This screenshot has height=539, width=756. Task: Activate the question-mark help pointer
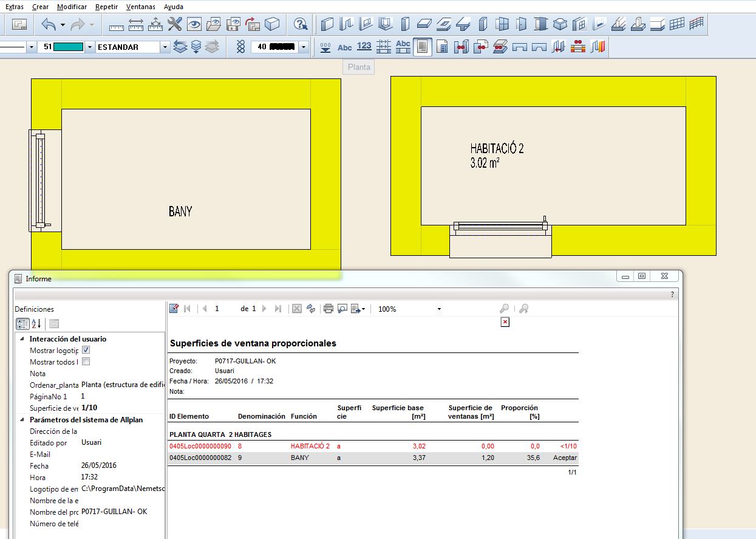click(x=300, y=25)
